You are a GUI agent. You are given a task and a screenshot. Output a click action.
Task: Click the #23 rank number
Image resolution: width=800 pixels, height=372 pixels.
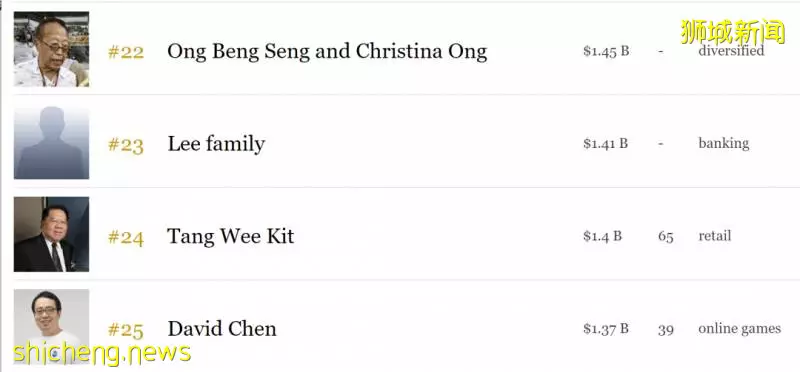[126, 145]
